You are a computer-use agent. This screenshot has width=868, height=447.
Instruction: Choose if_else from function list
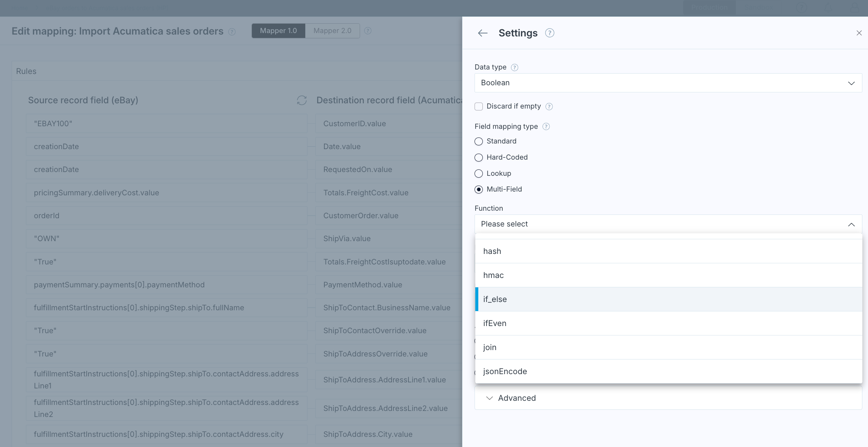point(669,299)
